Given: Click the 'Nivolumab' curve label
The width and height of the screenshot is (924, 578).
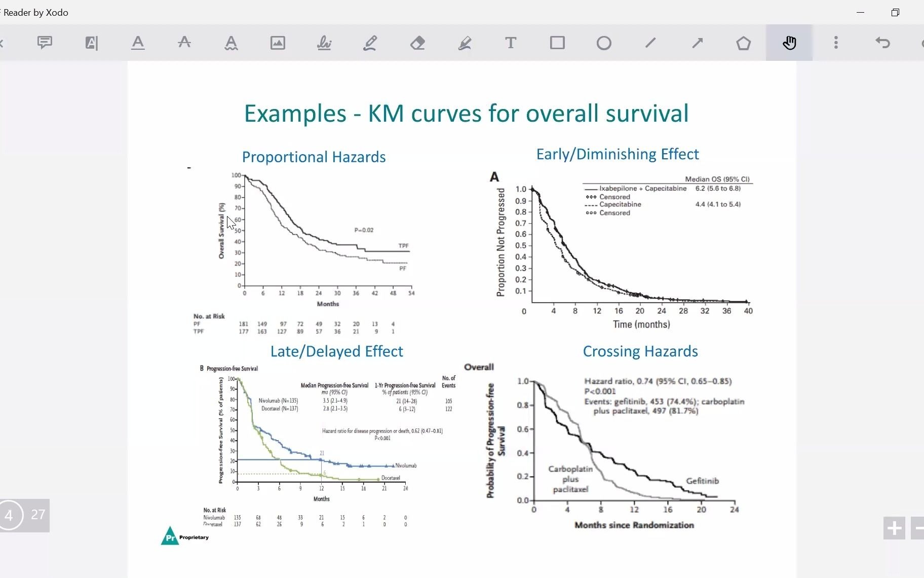Looking at the screenshot, I should [406, 465].
